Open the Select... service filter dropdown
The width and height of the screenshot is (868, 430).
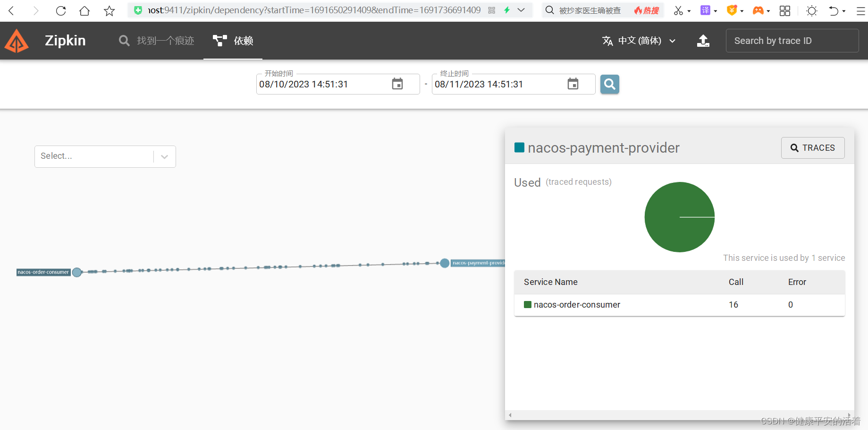105,156
